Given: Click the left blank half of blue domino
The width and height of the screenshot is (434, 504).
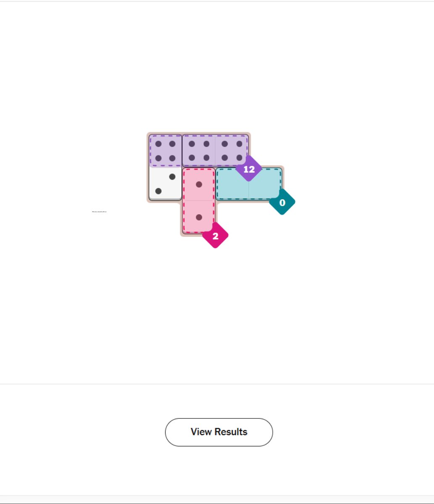Looking at the screenshot, I should click(232, 184).
